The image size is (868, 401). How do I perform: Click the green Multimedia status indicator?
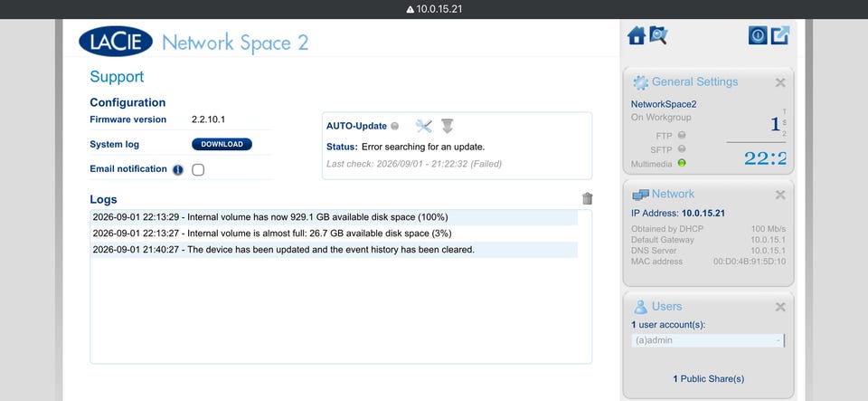pos(682,163)
